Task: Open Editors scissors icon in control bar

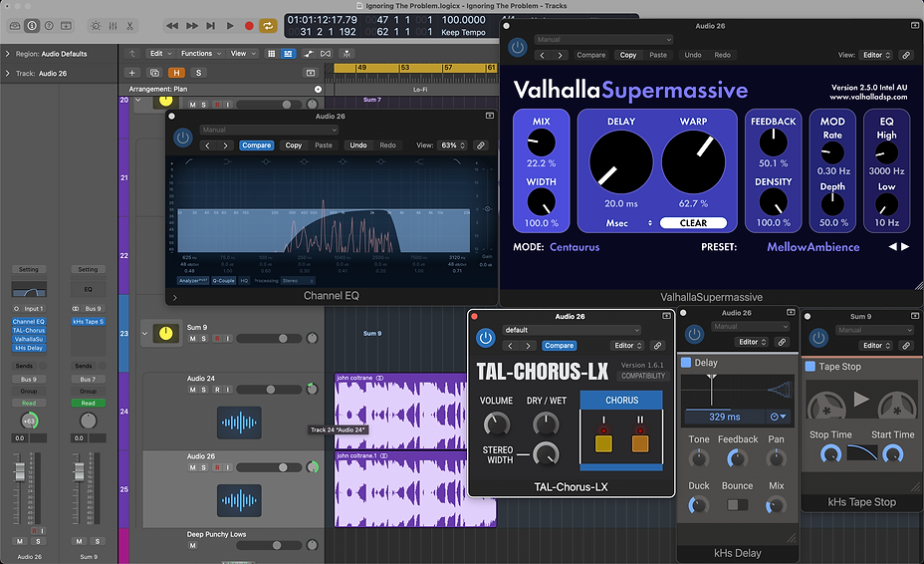Action: click(129, 26)
